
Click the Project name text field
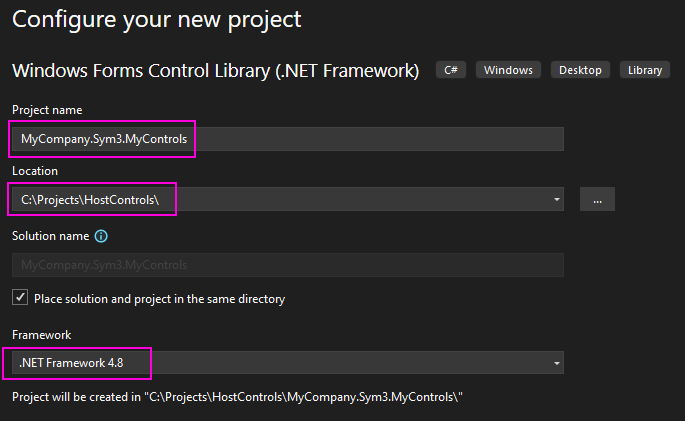tap(287, 139)
